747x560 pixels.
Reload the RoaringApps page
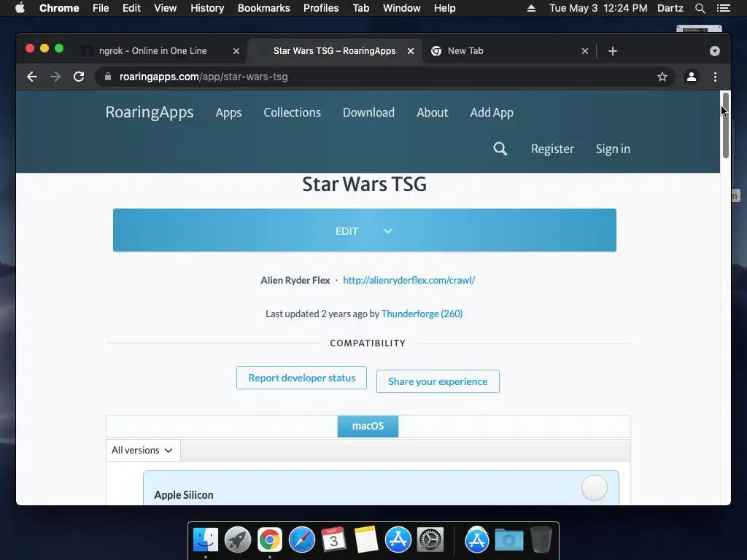[79, 77]
